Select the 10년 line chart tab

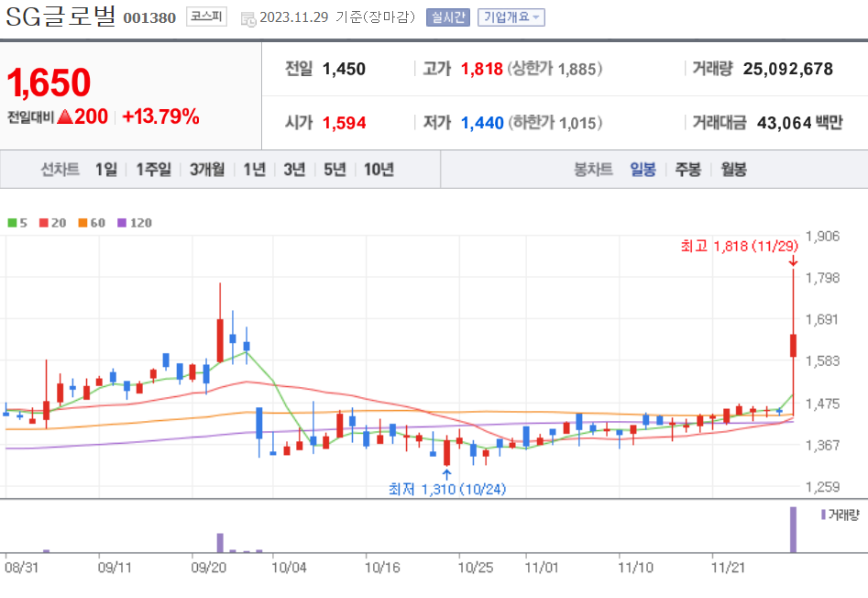379,170
